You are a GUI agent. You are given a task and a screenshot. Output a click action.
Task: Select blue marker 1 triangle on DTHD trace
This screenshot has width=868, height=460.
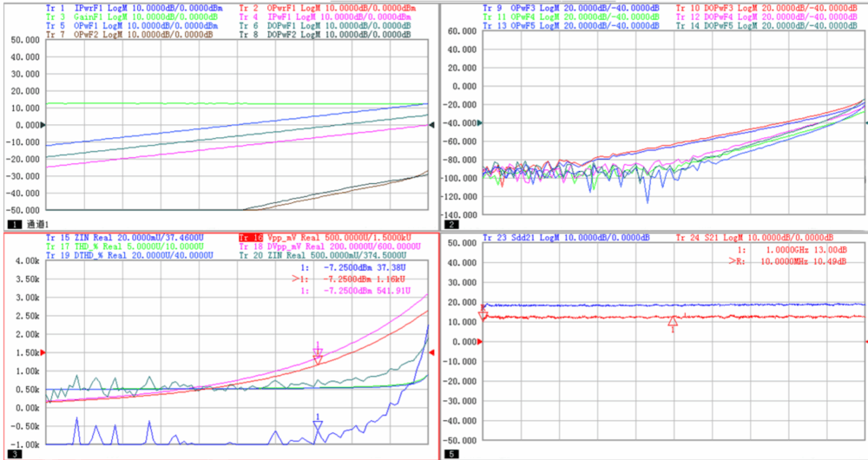click(318, 425)
